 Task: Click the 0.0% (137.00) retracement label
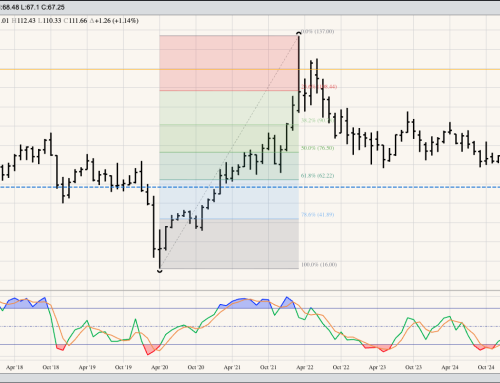(317, 31)
